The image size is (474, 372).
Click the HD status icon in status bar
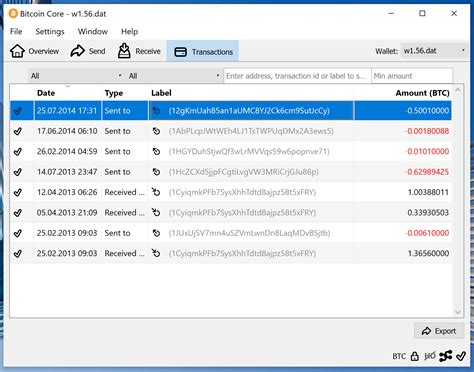(x=430, y=356)
